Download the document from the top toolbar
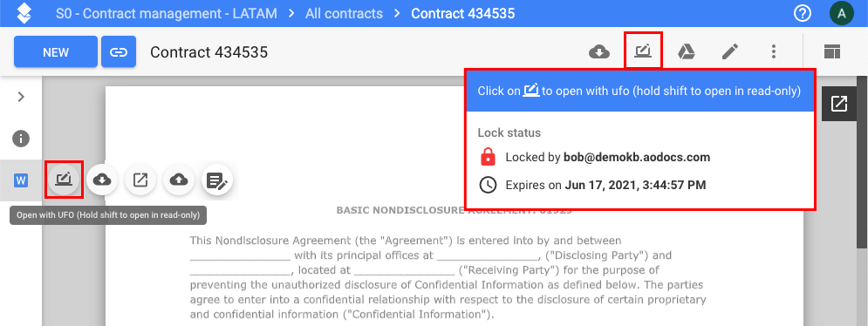868x326 pixels. (x=599, y=52)
